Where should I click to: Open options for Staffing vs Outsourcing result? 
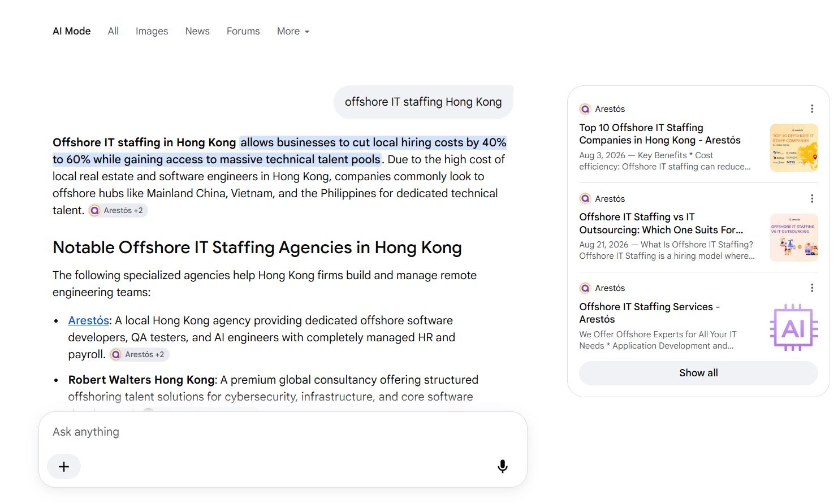[812, 198]
